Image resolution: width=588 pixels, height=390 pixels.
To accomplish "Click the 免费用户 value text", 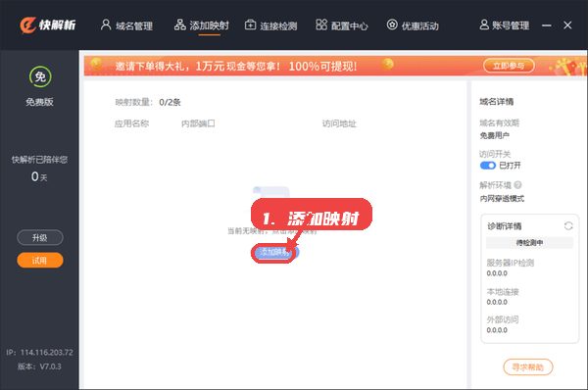I will 494,135.
